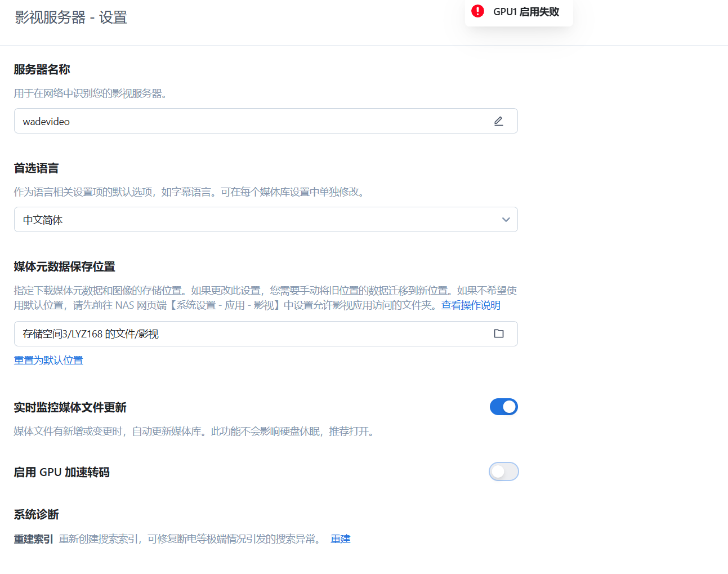Click 重建索引 bold label
This screenshot has width=728, height=574.
(x=33, y=539)
